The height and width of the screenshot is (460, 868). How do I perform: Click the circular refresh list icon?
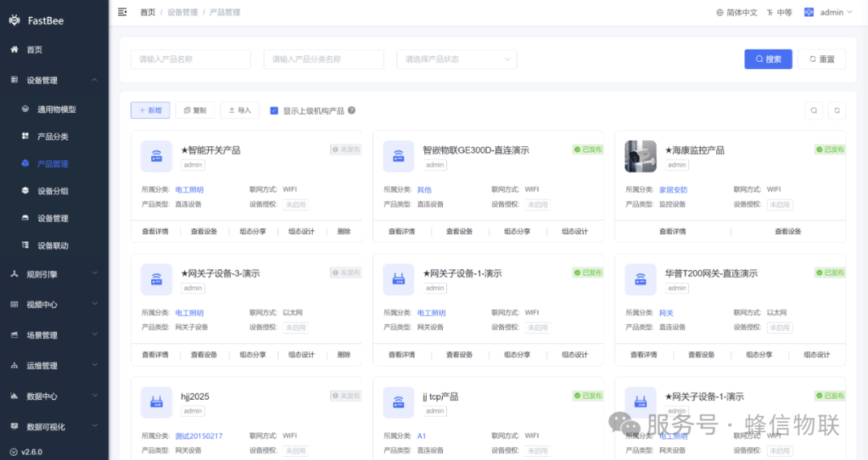pos(837,110)
